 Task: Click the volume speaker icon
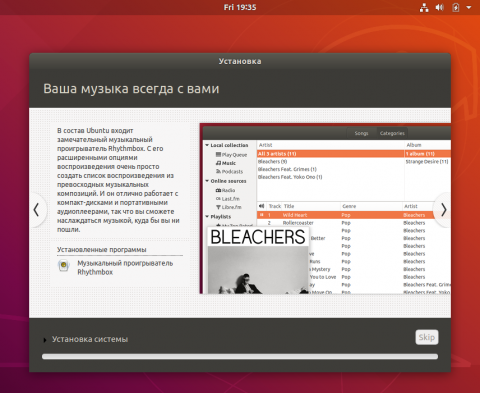tap(440, 7)
